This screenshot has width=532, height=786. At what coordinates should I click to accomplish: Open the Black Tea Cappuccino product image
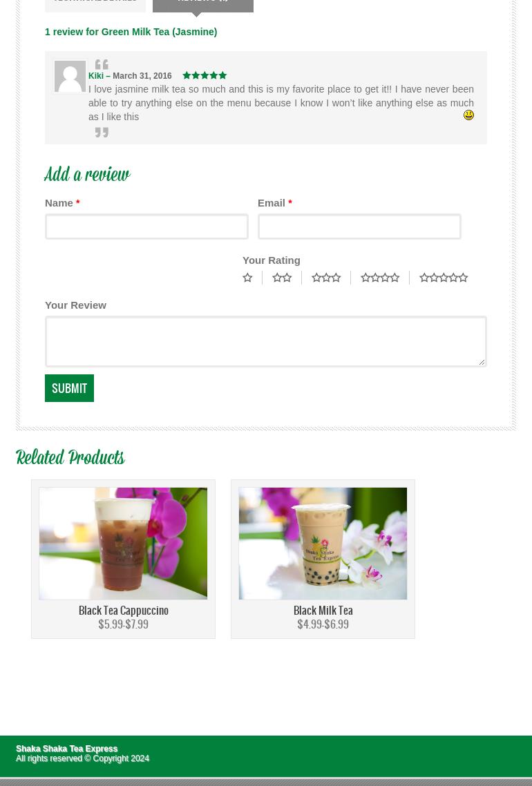pos(124,544)
